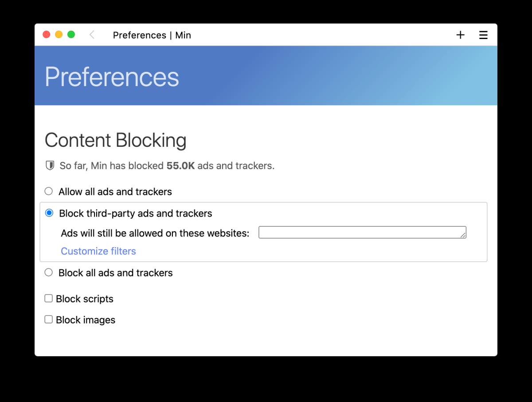Go back using the back arrow icon
The width and height of the screenshot is (532, 402).
click(92, 35)
